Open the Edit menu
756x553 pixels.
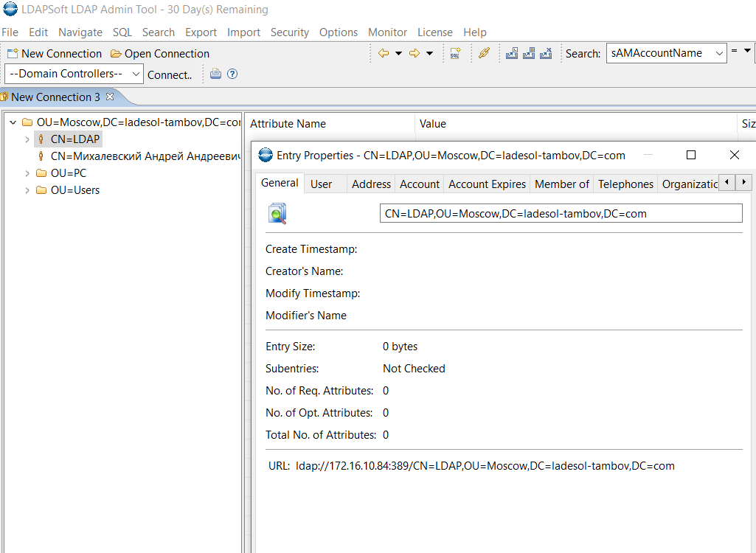[38, 32]
